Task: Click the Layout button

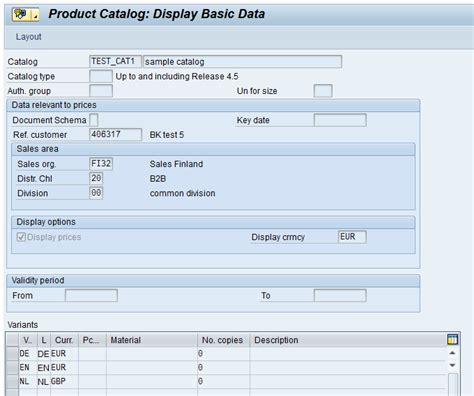Action: pyautogui.click(x=29, y=37)
